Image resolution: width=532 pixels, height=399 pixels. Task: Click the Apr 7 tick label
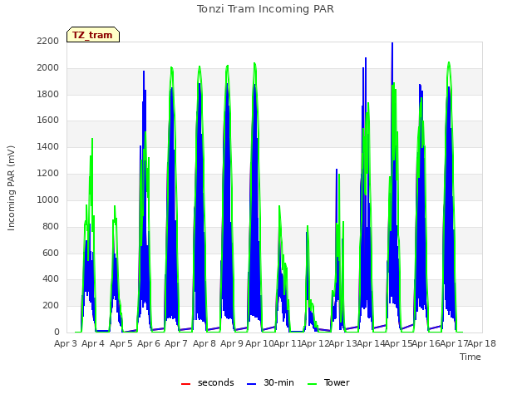(x=176, y=343)
